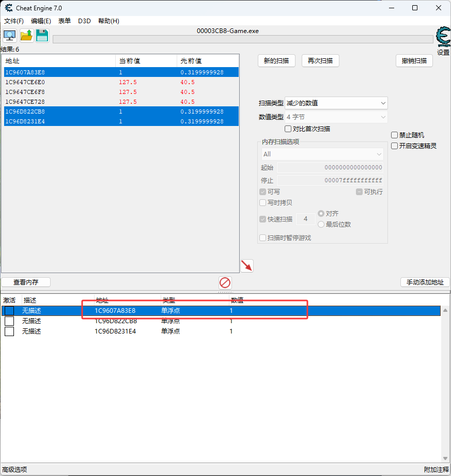Click the 再次扫描 button
Image resolution: width=451 pixels, height=476 pixels.
(x=320, y=61)
